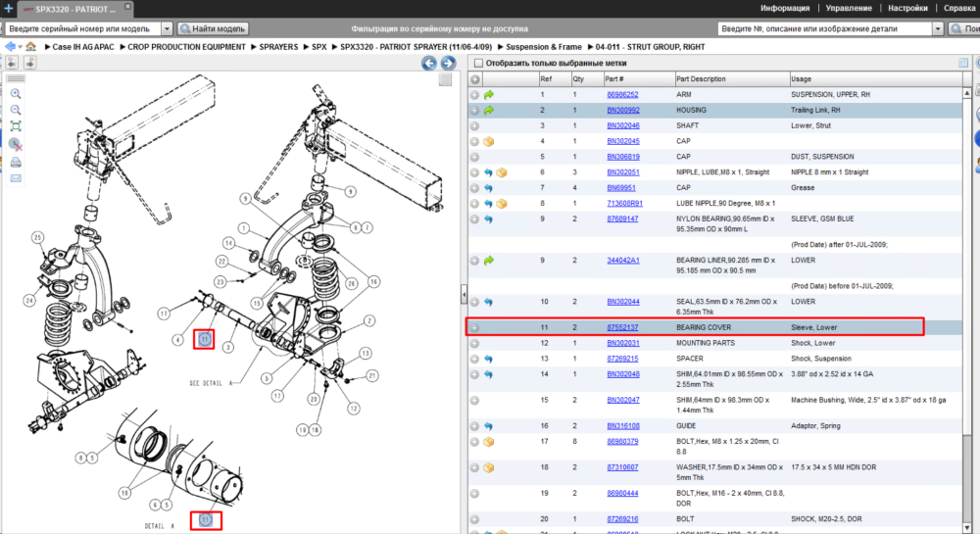Click package icon for BN302045 CAP
This screenshot has width=980, height=534.
pos(489,142)
